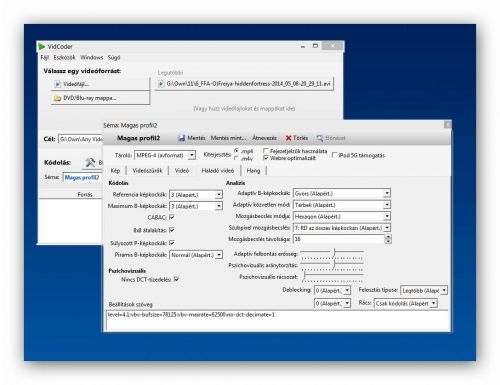
Task: Click the Videófájl... source button
Action: 100,84
